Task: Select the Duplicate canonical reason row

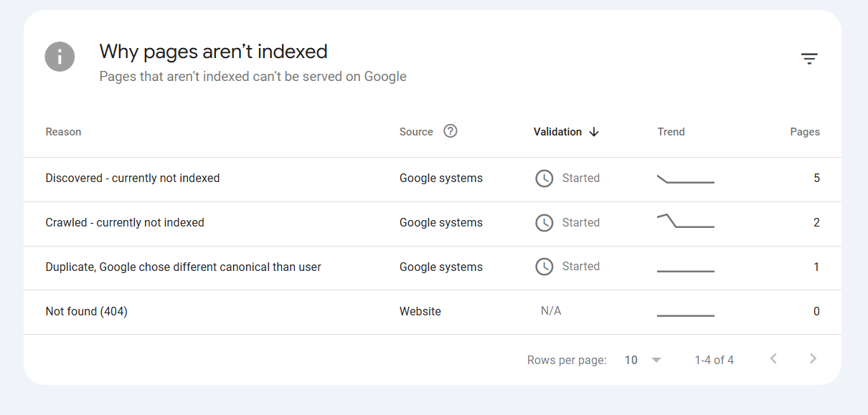Action: [x=183, y=267]
